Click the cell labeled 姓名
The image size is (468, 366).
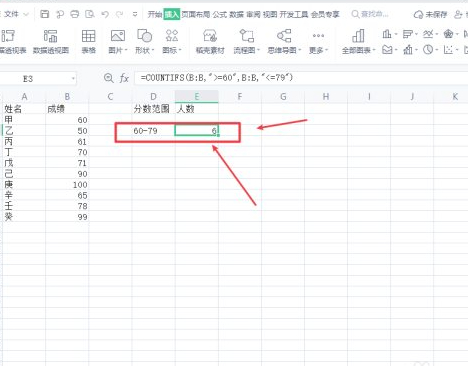click(x=24, y=109)
